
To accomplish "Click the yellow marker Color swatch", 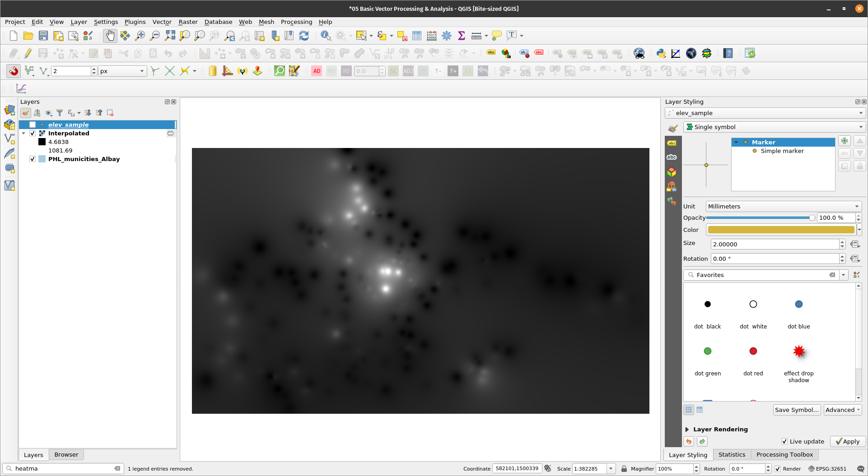I will (780, 230).
